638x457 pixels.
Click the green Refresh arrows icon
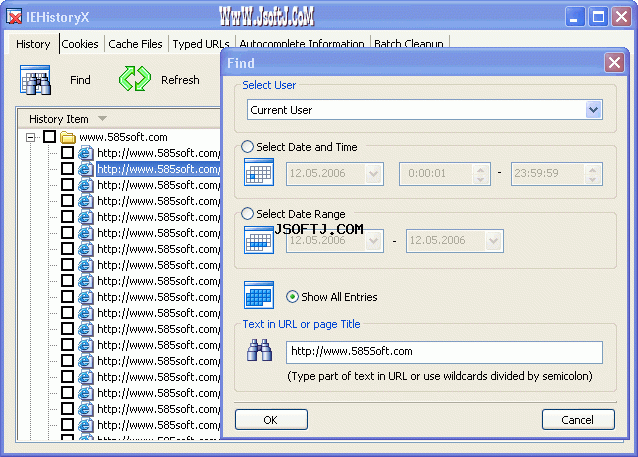[135, 79]
